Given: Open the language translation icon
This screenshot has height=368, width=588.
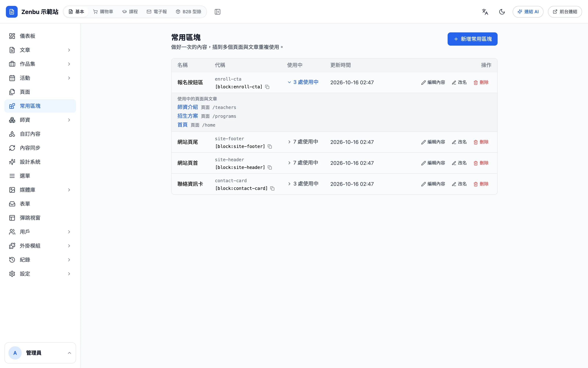Looking at the screenshot, I should pos(485,12).
